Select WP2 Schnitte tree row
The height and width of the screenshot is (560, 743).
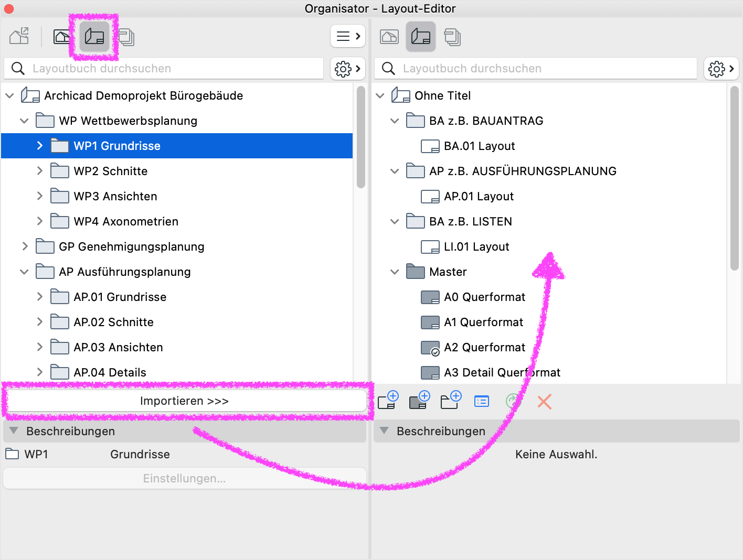click(x=177, y=171)
